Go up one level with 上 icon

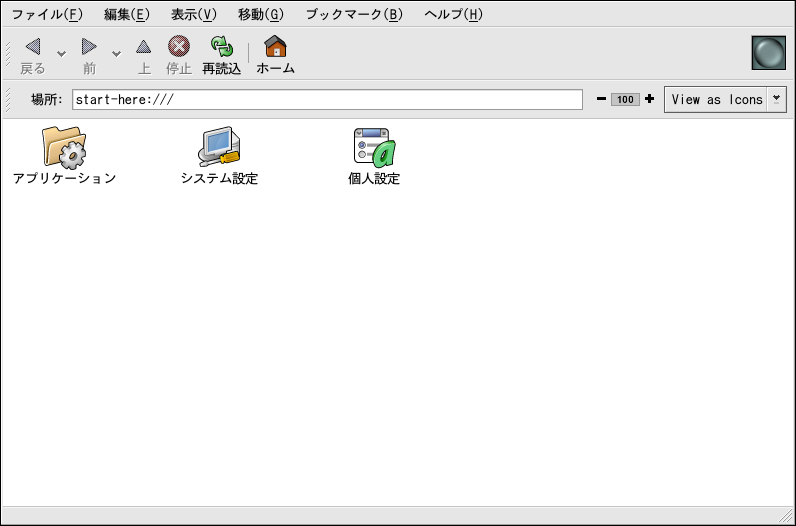[x=144, y=47]
